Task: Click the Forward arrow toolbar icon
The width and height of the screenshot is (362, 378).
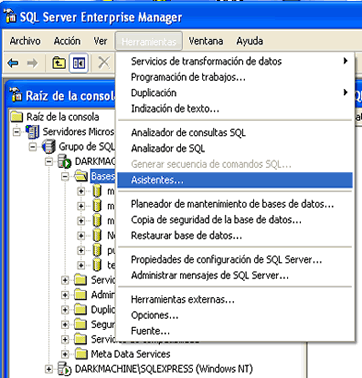Action: (32, 63)
